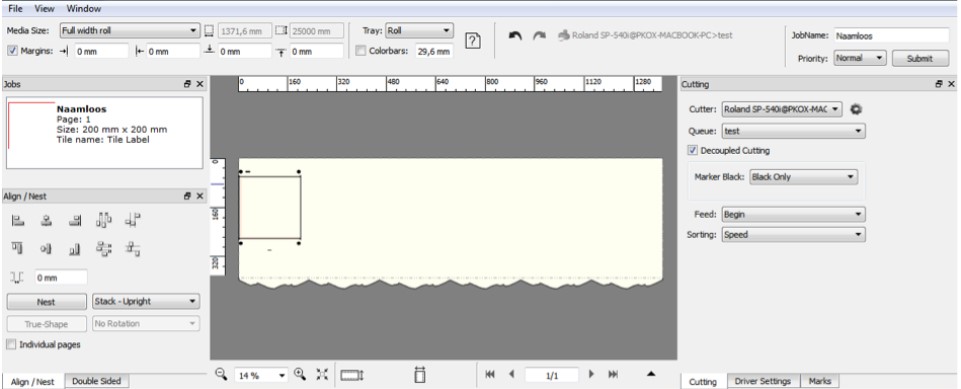961x389 pixels.
Task: Click the Nest button
Action: 47,302
